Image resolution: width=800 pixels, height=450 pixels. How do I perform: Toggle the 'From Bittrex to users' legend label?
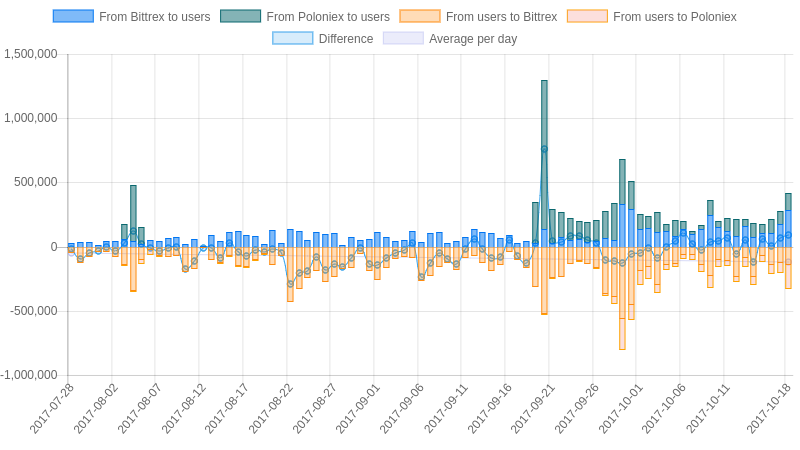point(155,17)
